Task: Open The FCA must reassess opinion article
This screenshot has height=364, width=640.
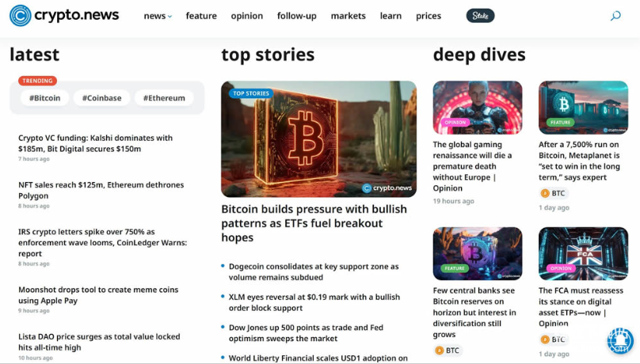Action: (581, 307)
